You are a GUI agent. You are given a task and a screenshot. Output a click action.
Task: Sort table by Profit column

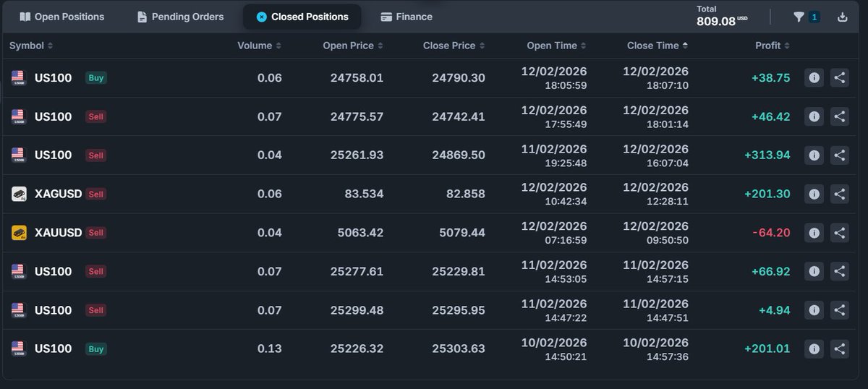[x=773, y=46]
